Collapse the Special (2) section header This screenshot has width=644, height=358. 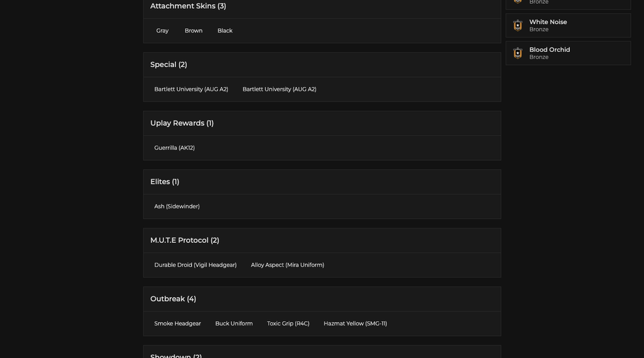pyautogui.click(x=321, y=65)
